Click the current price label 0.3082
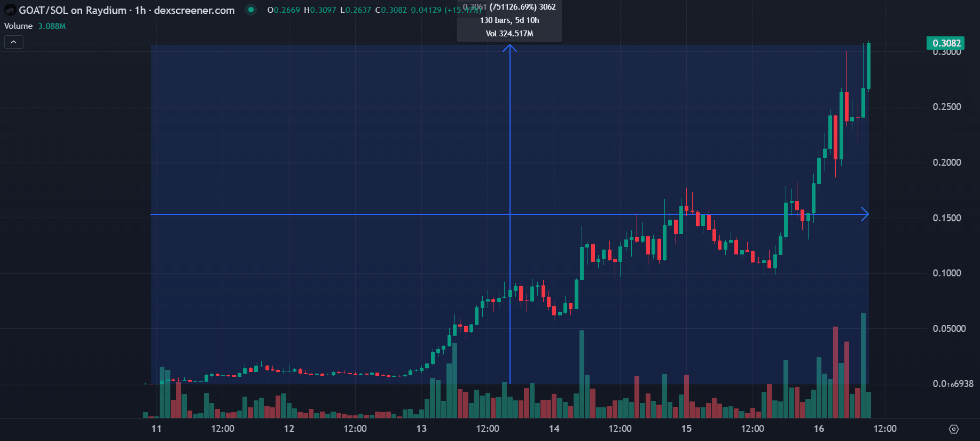The image size is (980, 441). tap(946, 43)
